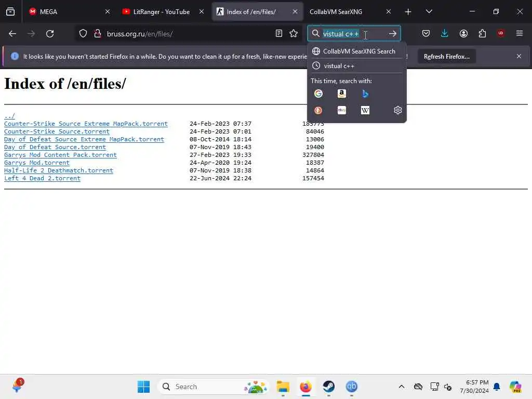Screen dimensions: 532x399
Task: Open parent directory ../ link
Action: point(9,116)
